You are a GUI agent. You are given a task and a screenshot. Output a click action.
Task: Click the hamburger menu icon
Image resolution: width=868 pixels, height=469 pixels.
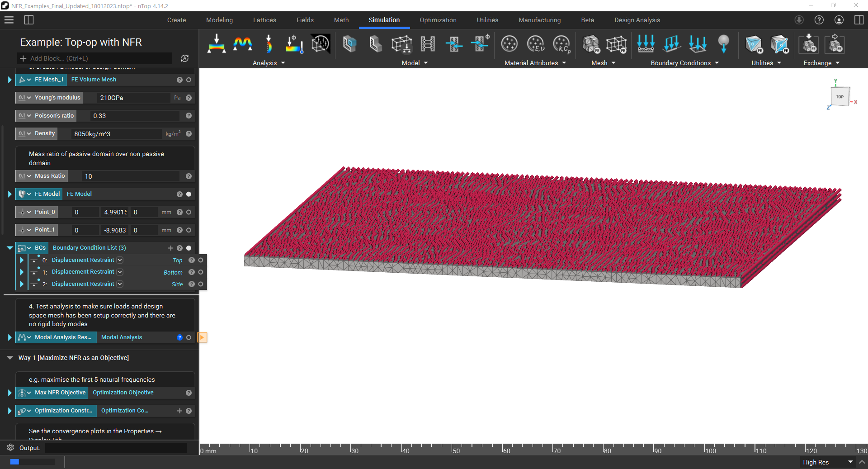pos(9,20)
